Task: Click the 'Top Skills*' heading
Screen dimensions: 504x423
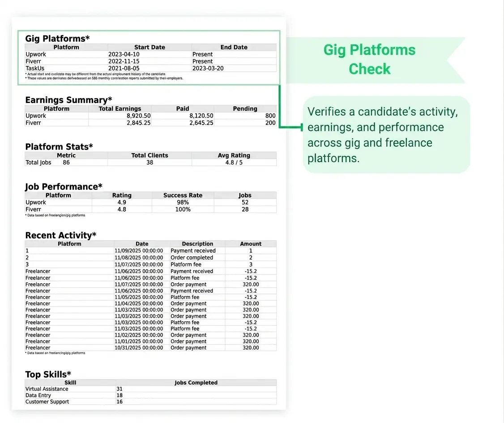Action: coord(48,374)
